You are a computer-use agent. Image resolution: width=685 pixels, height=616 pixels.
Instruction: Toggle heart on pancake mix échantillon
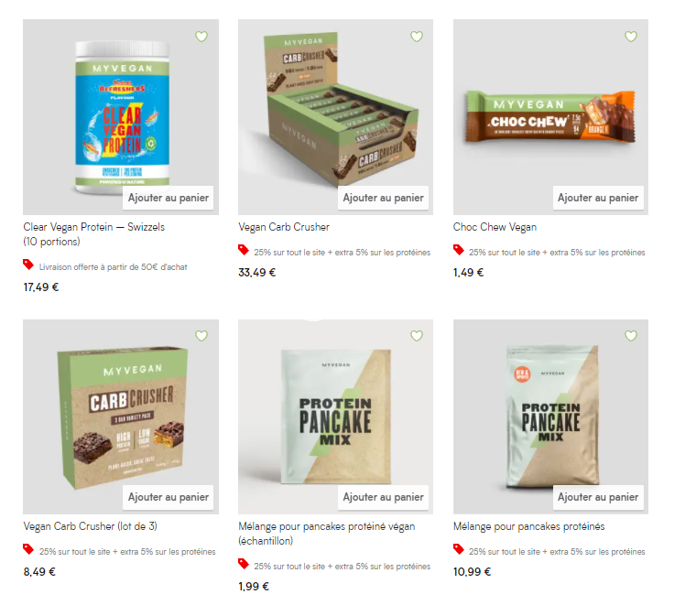coord(417,336)
